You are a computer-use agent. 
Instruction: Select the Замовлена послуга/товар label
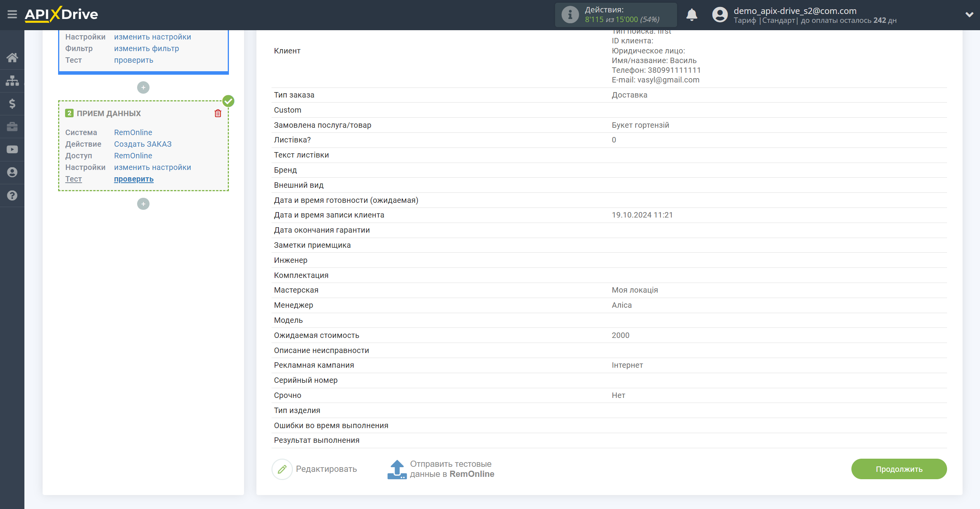click(x=322, y=125)
